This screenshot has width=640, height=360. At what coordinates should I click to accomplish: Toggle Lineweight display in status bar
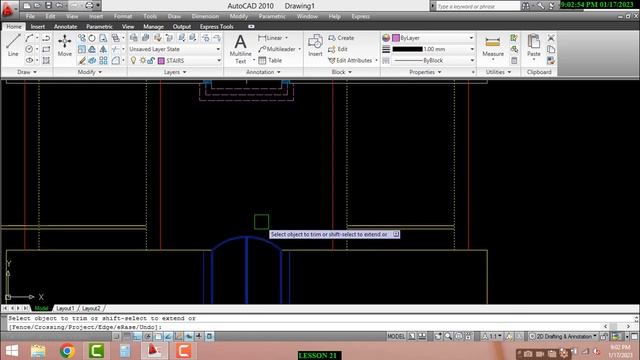pyautogui.click(x=199, y=336)
